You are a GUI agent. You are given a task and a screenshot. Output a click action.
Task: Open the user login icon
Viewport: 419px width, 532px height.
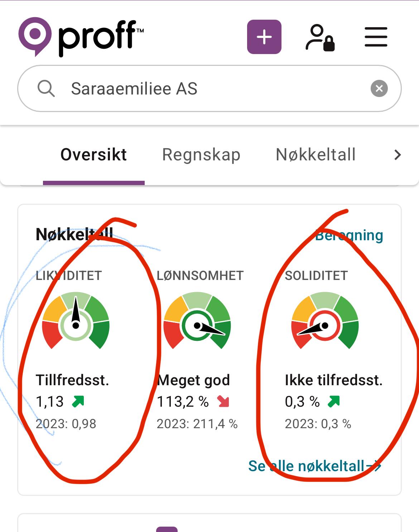coord(319,37)
